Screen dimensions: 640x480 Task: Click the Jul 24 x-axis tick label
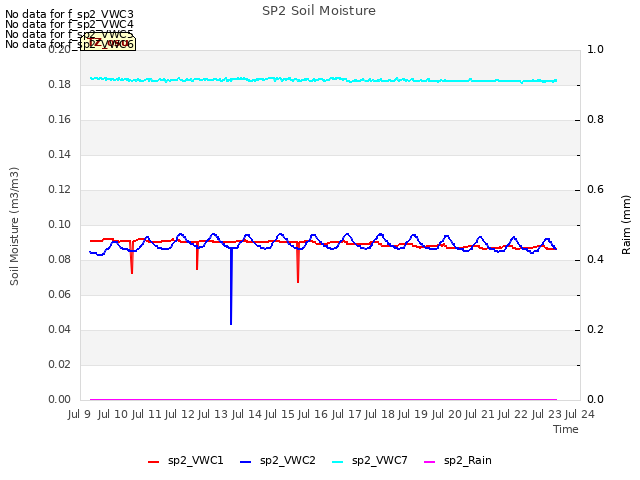tap(580, 414)
